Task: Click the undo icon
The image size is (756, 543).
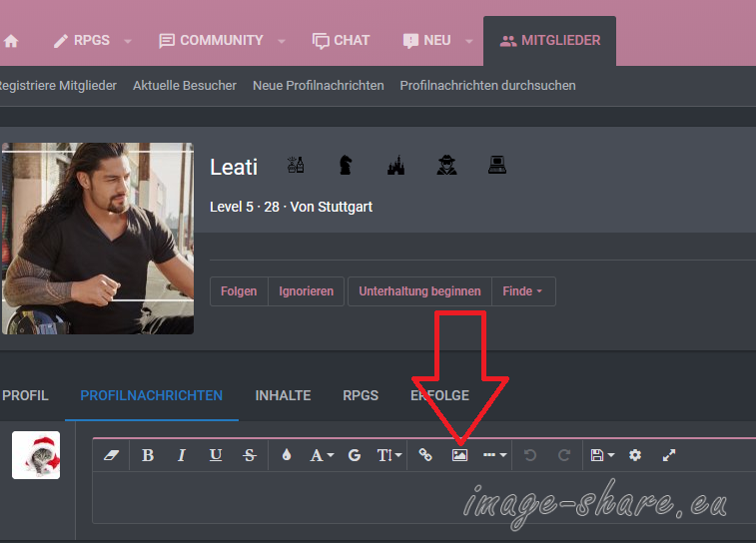Action: click(x=530, y=455)
